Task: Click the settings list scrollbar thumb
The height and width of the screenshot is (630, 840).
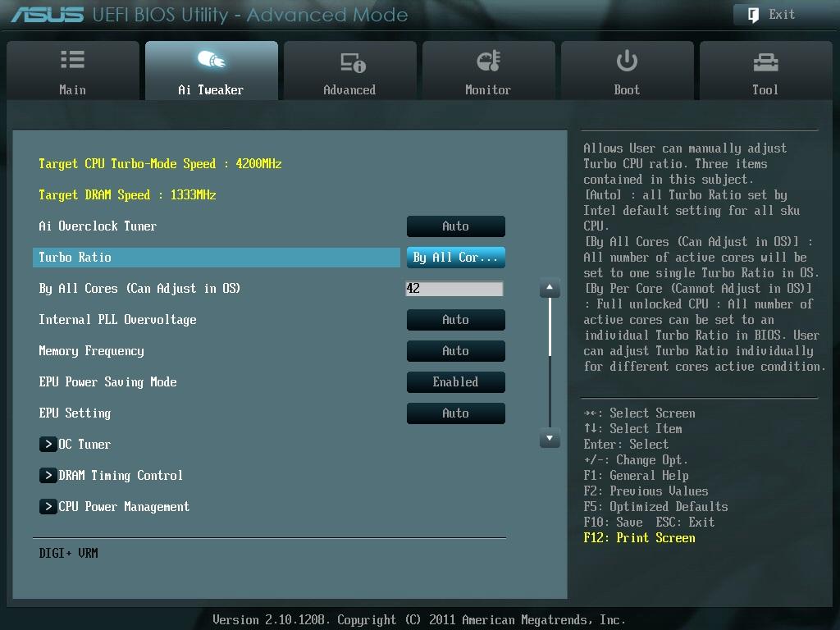Action: pyautogui.click(x=550, y=326)
